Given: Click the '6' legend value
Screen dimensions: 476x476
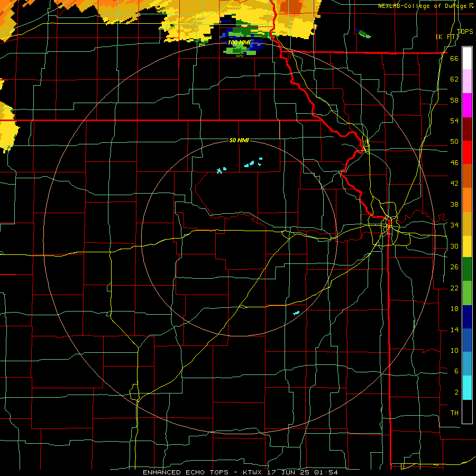Looking at the screenshot, I should point(456,371).
